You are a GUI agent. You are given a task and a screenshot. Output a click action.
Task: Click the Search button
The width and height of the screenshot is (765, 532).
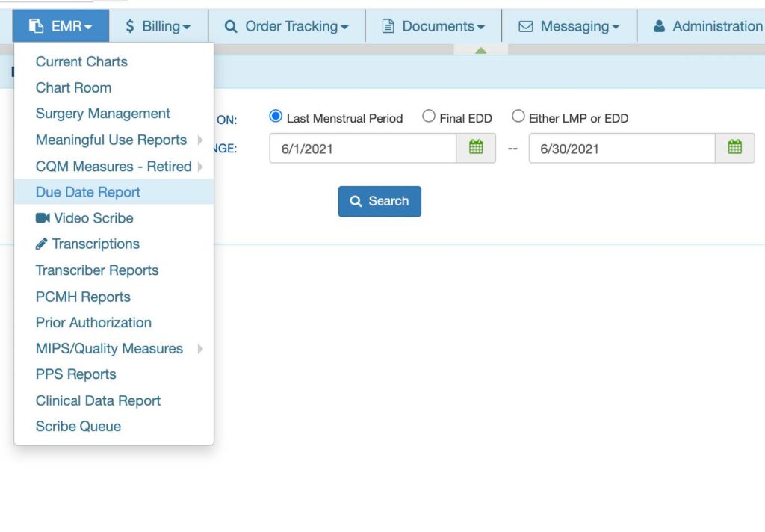tap(380, 201)
